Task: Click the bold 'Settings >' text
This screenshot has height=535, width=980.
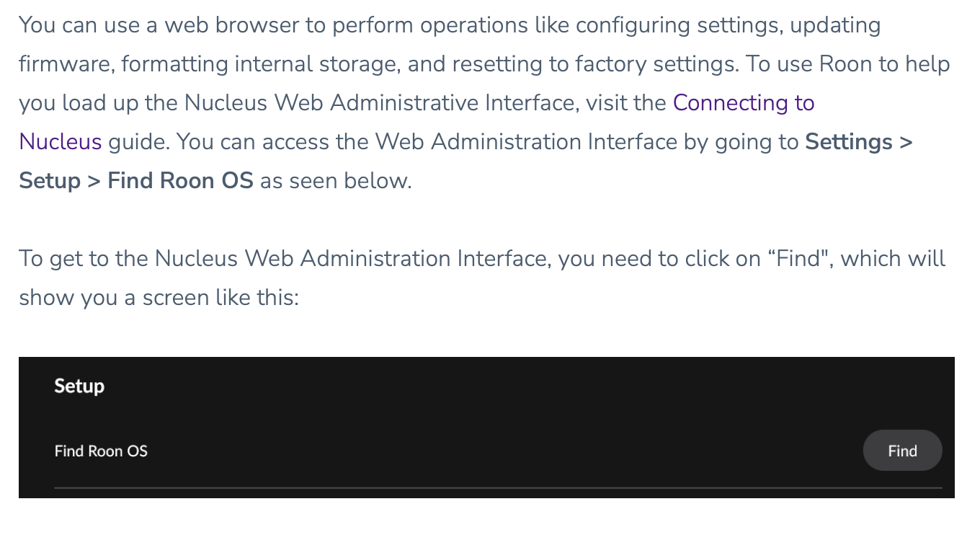Action: (x=859, y=142)
